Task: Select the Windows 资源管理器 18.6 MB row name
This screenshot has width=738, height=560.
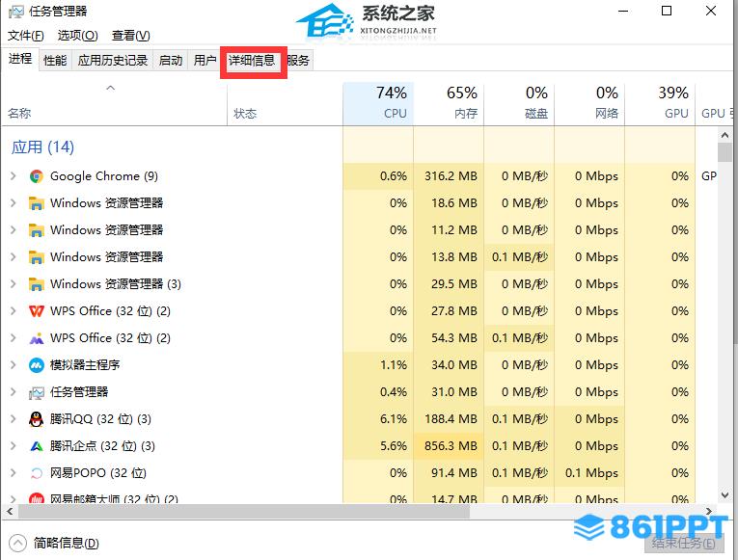Action: coord(107,203)
